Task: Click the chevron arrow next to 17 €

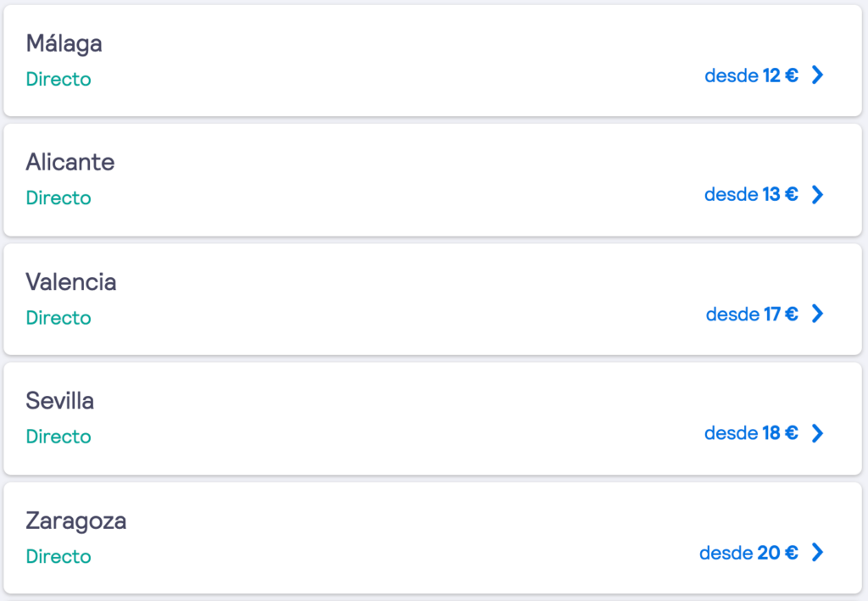Action: click(x=818, y=314)
